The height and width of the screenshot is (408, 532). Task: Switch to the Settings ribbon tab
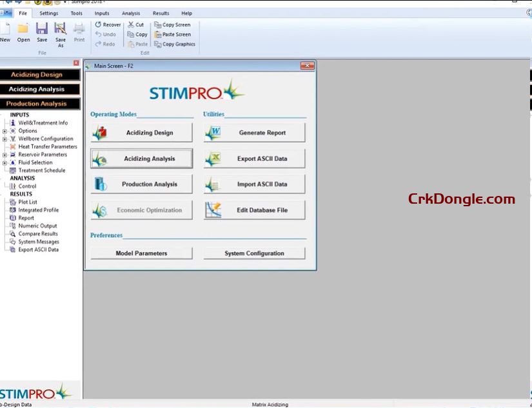(x=48, y=13)
